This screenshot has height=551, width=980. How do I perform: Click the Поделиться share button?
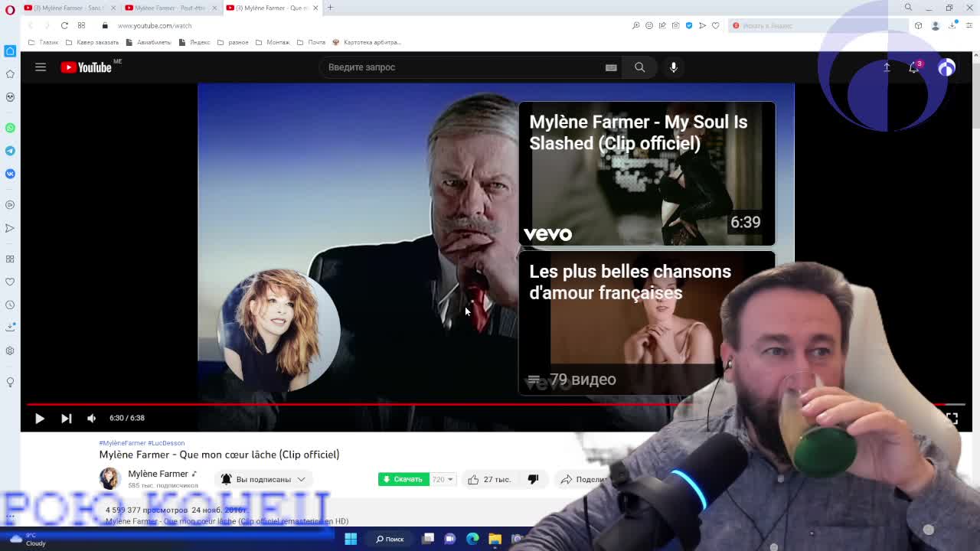pos(583,479)
